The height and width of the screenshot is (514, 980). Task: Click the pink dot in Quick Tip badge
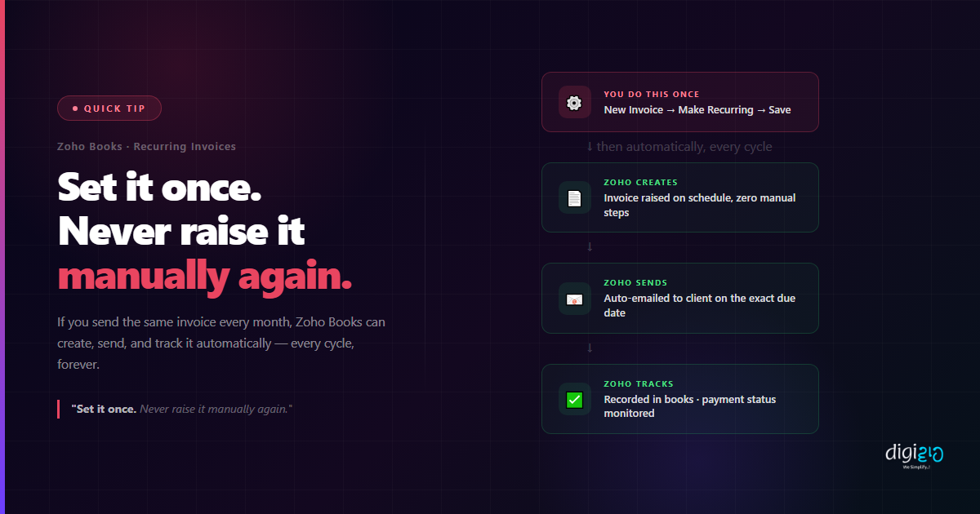[x=75, y=109]
